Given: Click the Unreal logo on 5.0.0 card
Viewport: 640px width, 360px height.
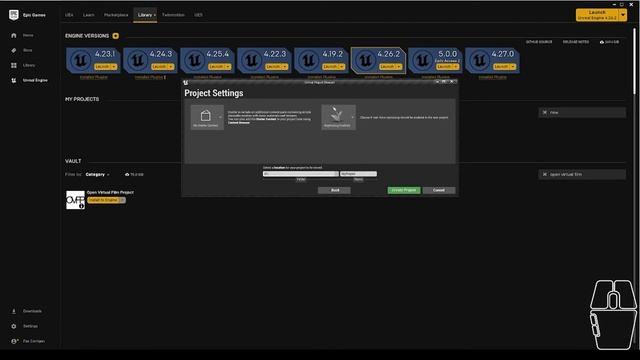Looking at the screenshot, I should pos(422,60).
